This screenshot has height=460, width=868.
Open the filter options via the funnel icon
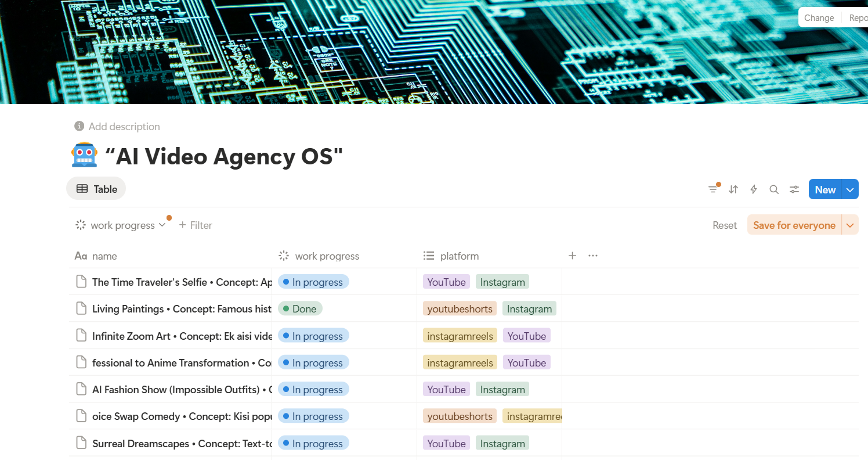click(x=713, y=189)
